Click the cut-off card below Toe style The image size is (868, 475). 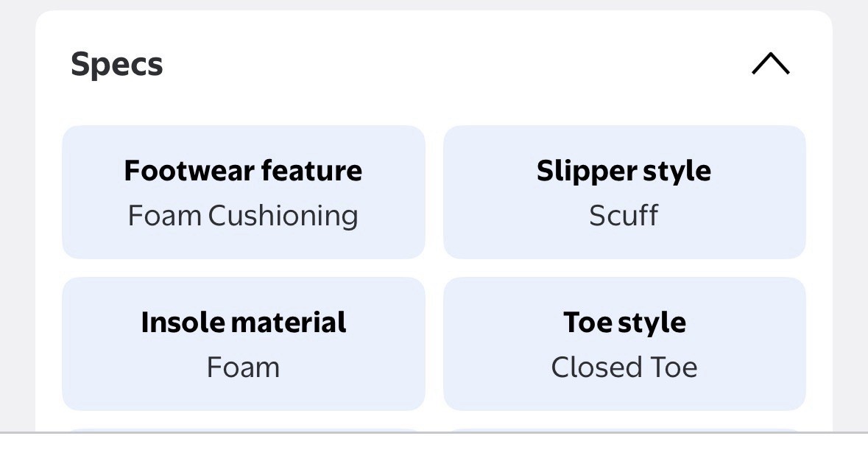(624, 430)
